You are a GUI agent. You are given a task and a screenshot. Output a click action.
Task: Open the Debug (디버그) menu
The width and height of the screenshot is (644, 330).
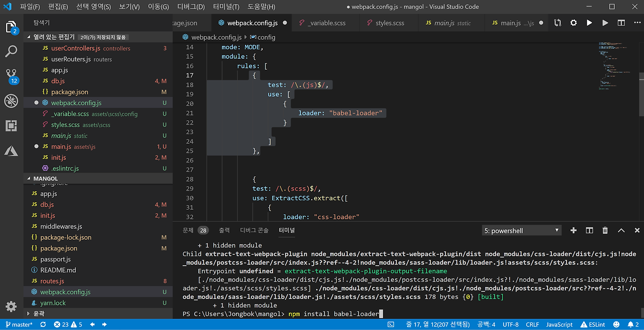191,7
